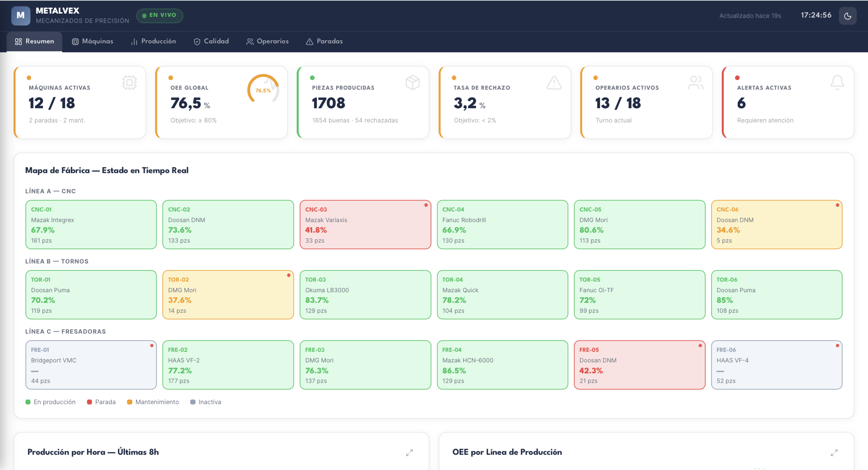868x470 pixels.
Task: Click the OEE Global circular gauge
Action: pos(263,90)
